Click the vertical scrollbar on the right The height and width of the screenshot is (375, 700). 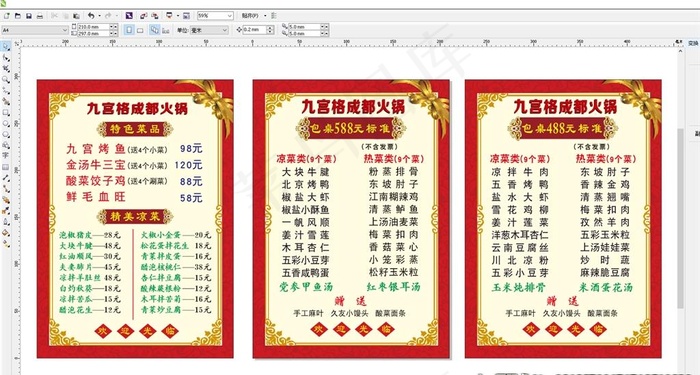pyautogui.click(x=680, y=218)
